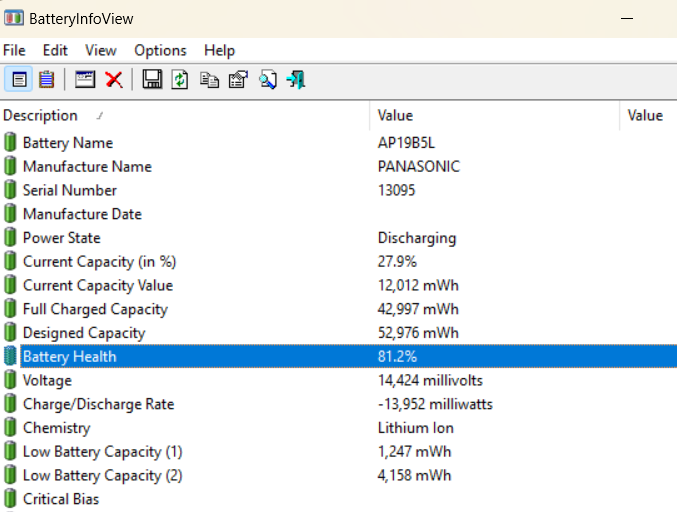Image resolution: width=677 pixels, height=512 pixels.
Task: Click the Lithium Ion chemistry value
Action: pyautogui.click(x=415, y=428)
